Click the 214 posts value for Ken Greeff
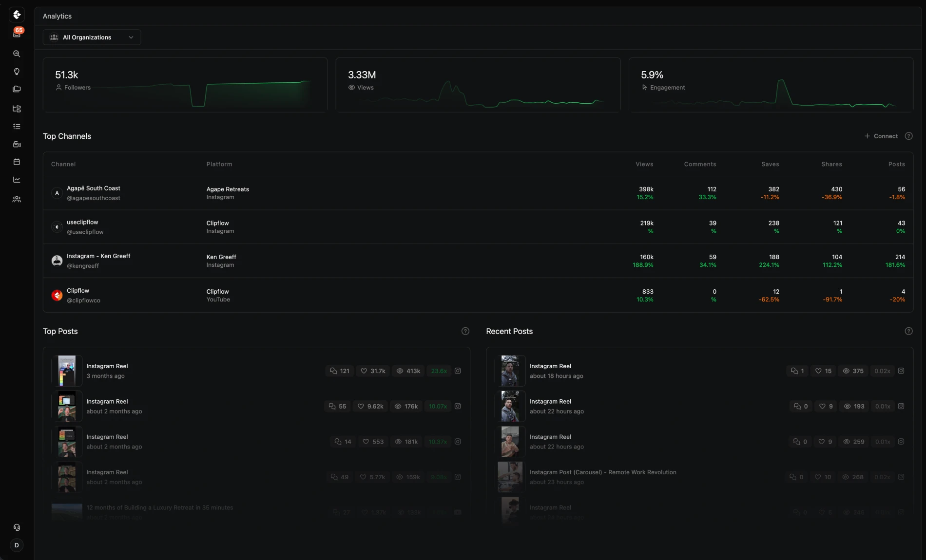Image resolution: width=926 pixels, height=560 pixels. point(900,257)
